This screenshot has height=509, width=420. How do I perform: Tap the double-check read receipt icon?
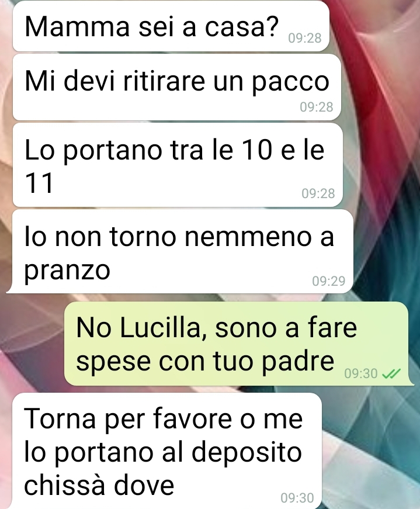[x=391, y=374]
